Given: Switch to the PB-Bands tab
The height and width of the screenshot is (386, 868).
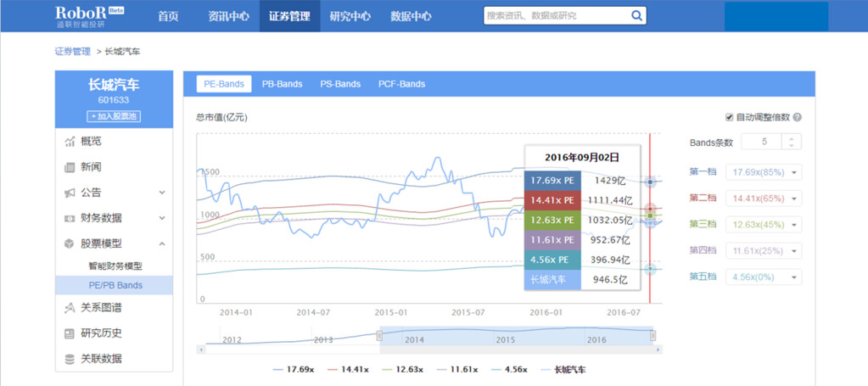Looking at the screenshot, I should click(x=283, y=84).
